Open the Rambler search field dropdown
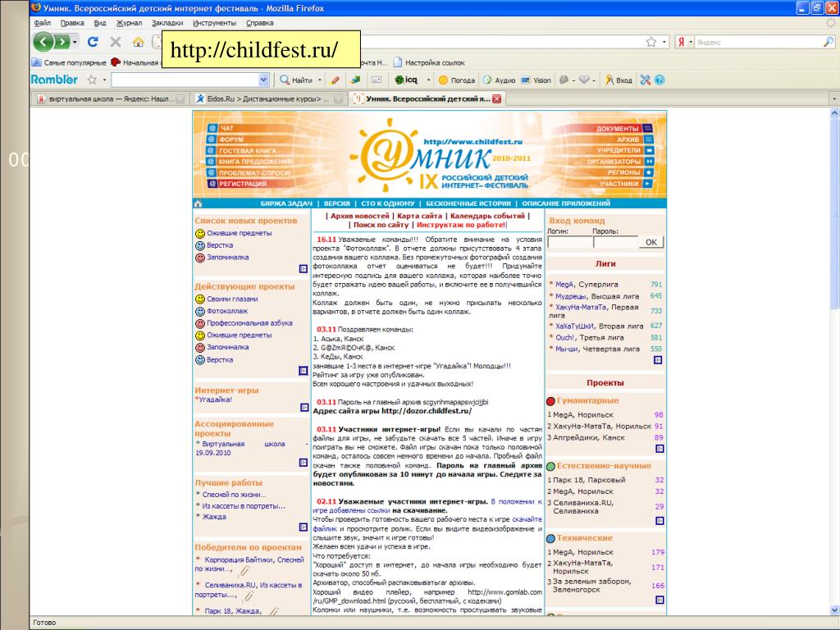840x630 pixels. pyautogui.click(x=263, y=80)
